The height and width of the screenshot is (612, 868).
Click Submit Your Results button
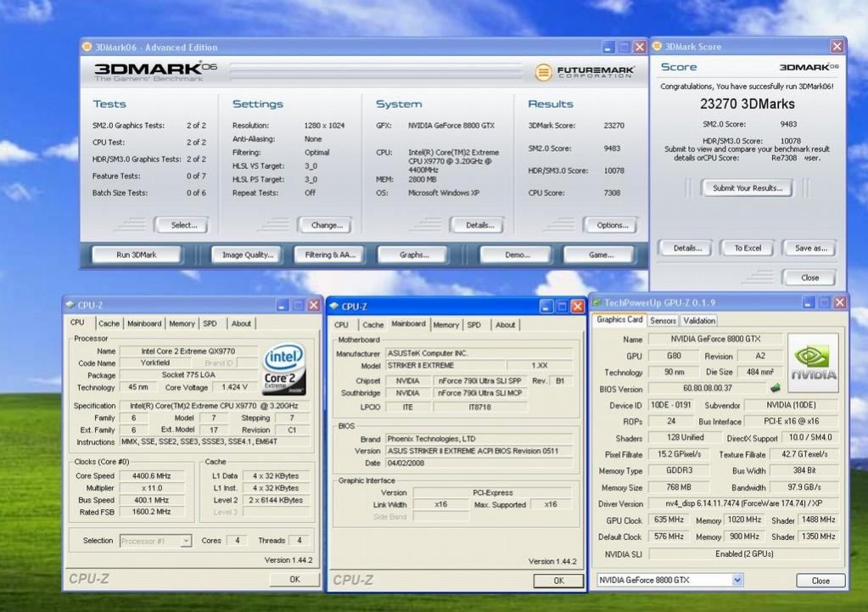pos(748,188)
